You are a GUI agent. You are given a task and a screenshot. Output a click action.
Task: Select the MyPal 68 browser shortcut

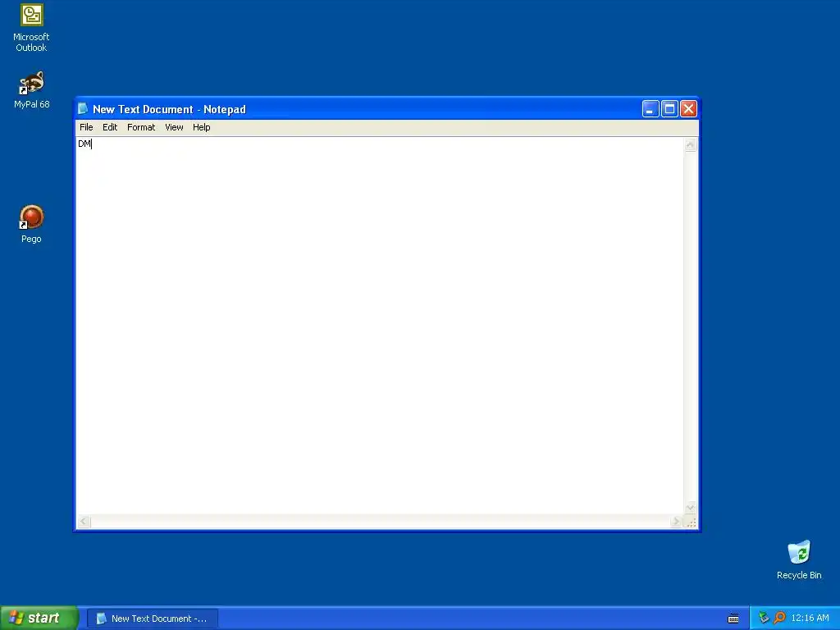[x=32, y=89]
